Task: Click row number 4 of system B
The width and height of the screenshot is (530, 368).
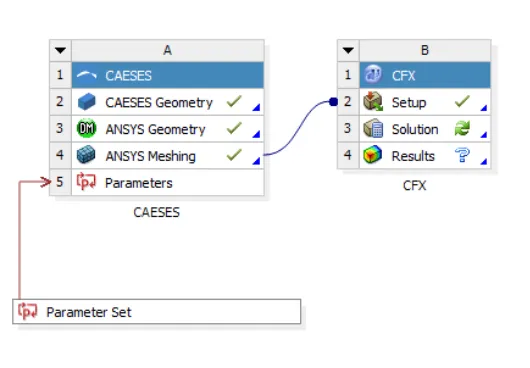Action: [x=348, y=155]
